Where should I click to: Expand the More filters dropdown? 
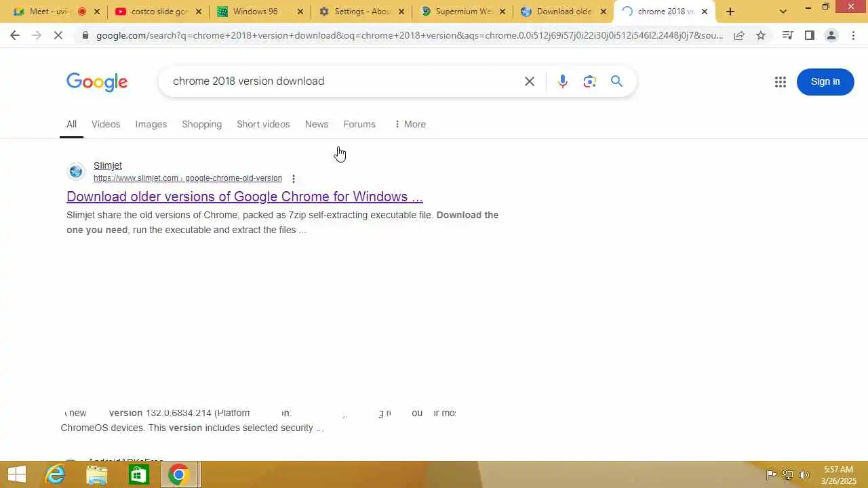(410, 124)
